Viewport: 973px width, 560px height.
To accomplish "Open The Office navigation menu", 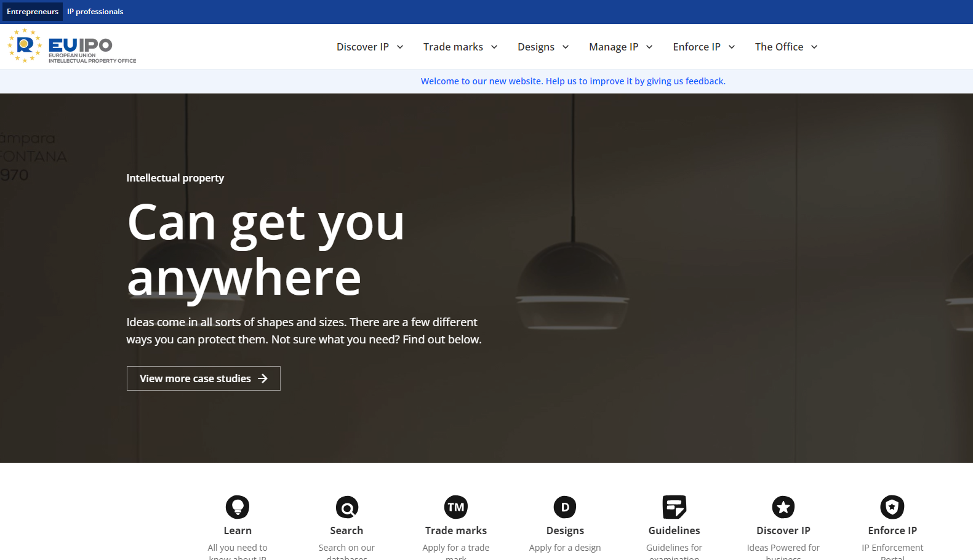I will (786, 47).
